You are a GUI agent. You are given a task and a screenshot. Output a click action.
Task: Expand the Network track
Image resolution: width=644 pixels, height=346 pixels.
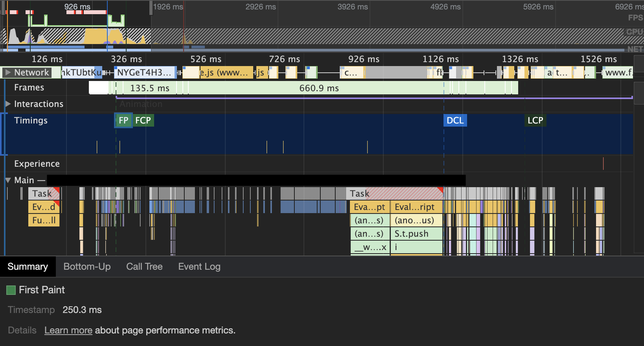(x=8, y=72)
